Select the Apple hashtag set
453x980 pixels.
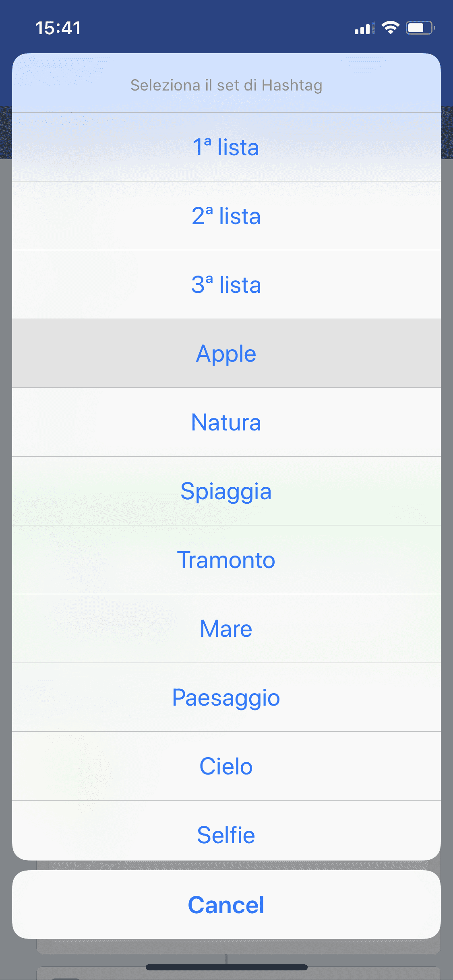226,354
